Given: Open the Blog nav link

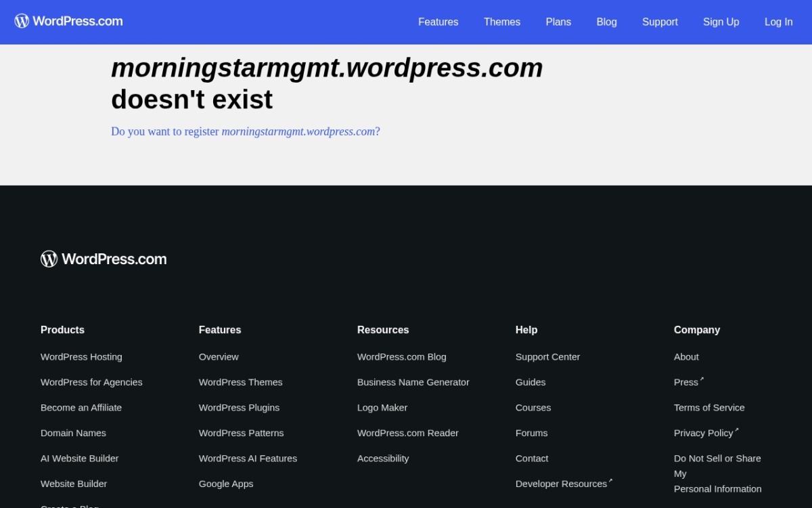Looking at the screenshot, I should 606,22.
